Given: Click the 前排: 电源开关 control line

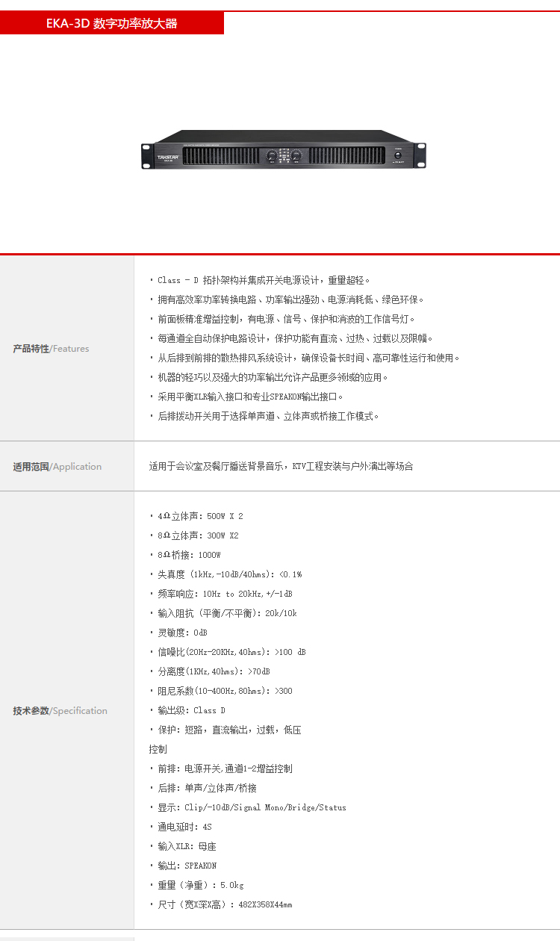Looking at the screenshot, I should 221,768.
